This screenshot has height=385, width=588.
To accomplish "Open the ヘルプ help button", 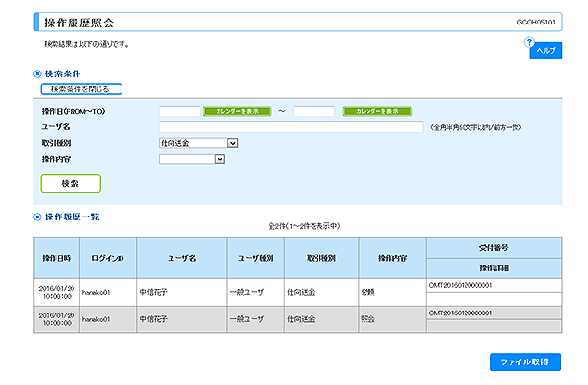I will [546, 51].
